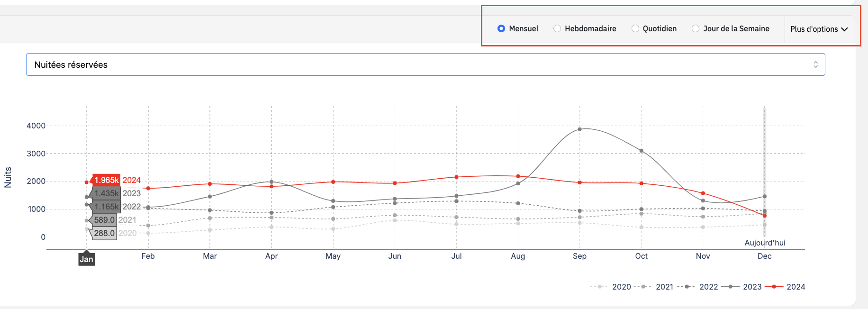Choose the Quotidien radio option
The width and height of the screenshot is (868, 309).
[x=635, y=28]
